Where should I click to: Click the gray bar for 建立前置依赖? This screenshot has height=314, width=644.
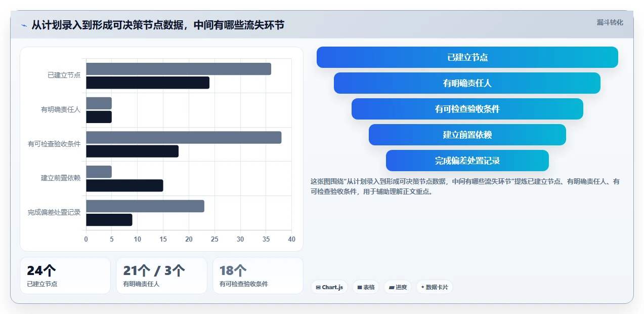[99, 172]
